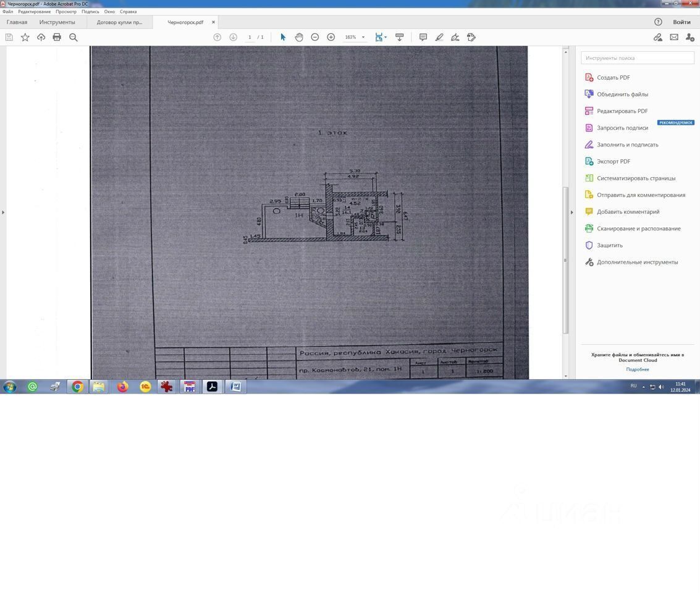
Task: Click scrollbar down arrow of document view
Action: pyautogui.click(x=566, y=376)
